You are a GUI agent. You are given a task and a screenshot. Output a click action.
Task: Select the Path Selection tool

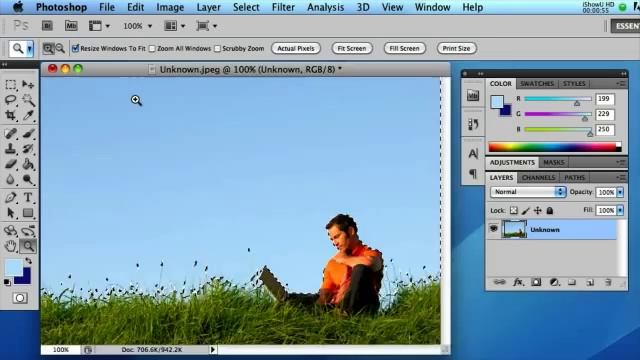click(11, 213)
